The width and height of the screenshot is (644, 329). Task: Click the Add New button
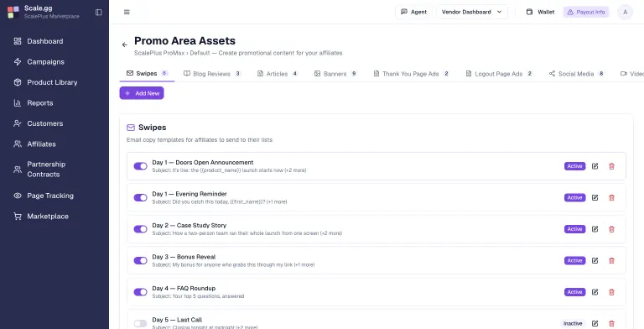pyautogui.click(x=142, y=93)
